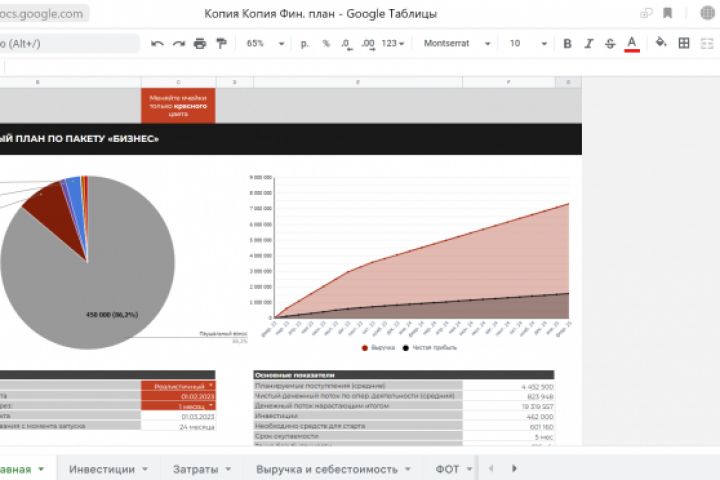Open the Montserrat font dropdown
Viewport: 720px width, 480px height.
[x=456, y=44]
